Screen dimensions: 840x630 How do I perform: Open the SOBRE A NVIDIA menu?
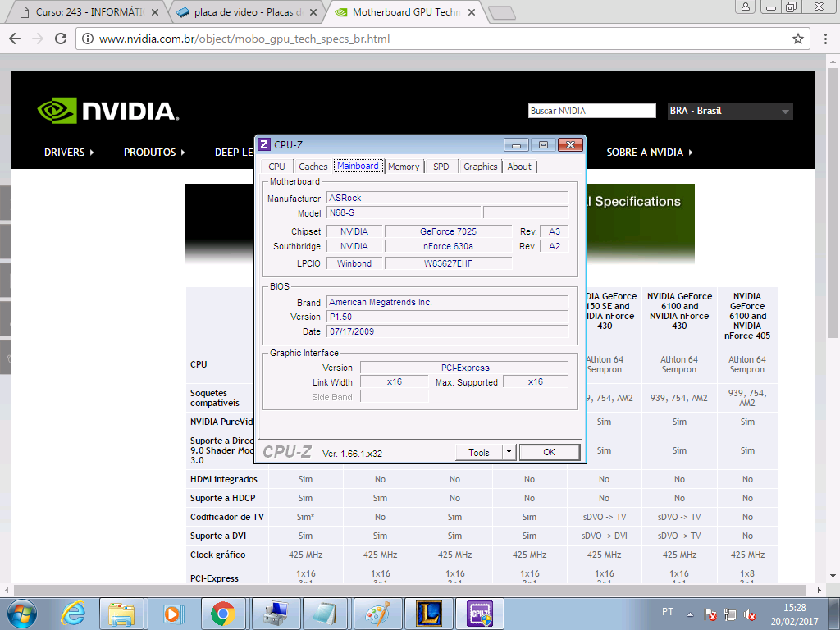tap(650, 152)
